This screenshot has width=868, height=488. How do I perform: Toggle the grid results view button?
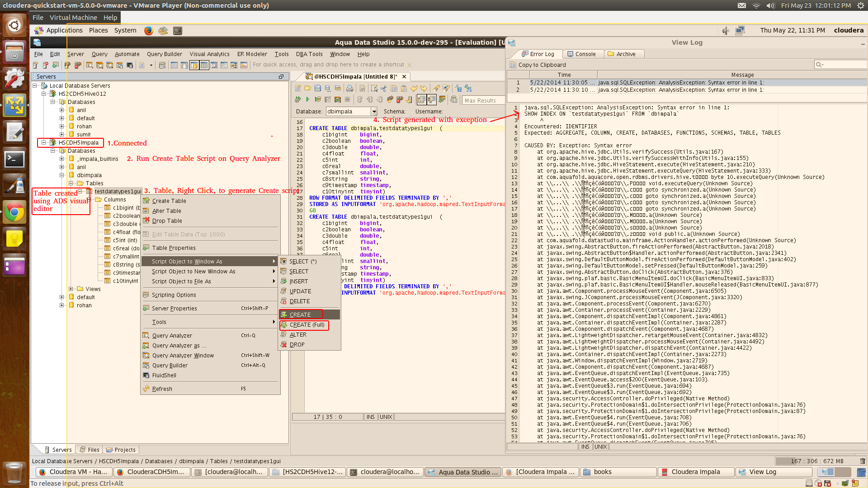coord(421,99)
